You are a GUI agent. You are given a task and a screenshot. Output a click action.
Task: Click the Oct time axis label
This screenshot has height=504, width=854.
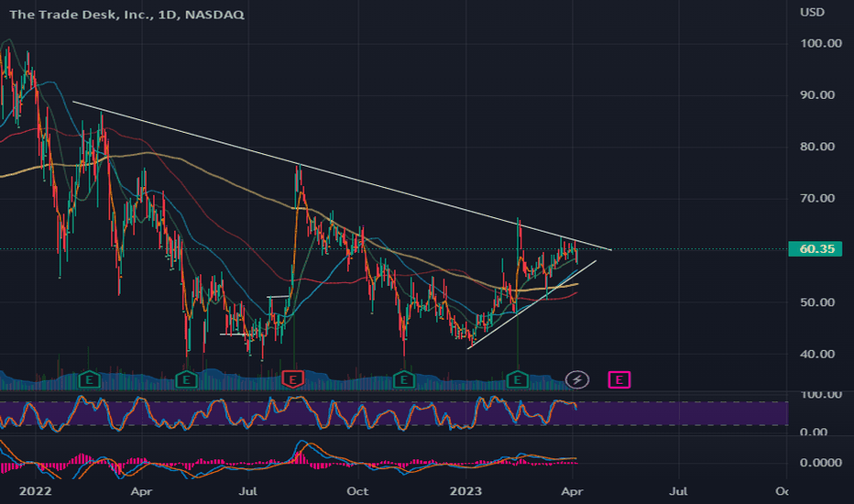click(x=357, y=491)
